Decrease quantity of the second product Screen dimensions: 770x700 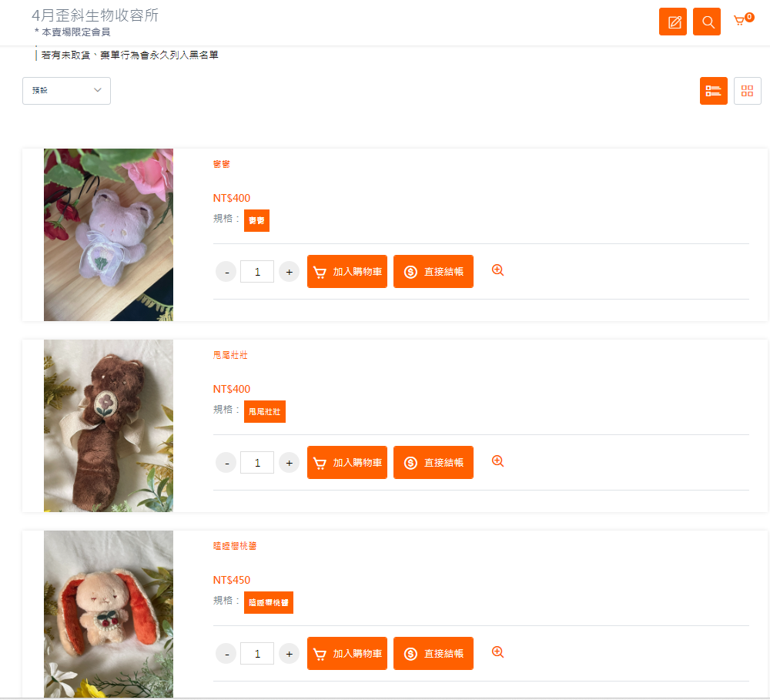coord(226,463)
